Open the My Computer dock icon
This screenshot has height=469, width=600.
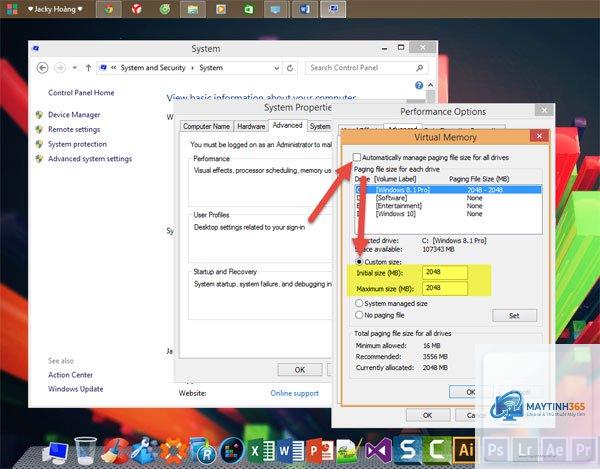56,451
